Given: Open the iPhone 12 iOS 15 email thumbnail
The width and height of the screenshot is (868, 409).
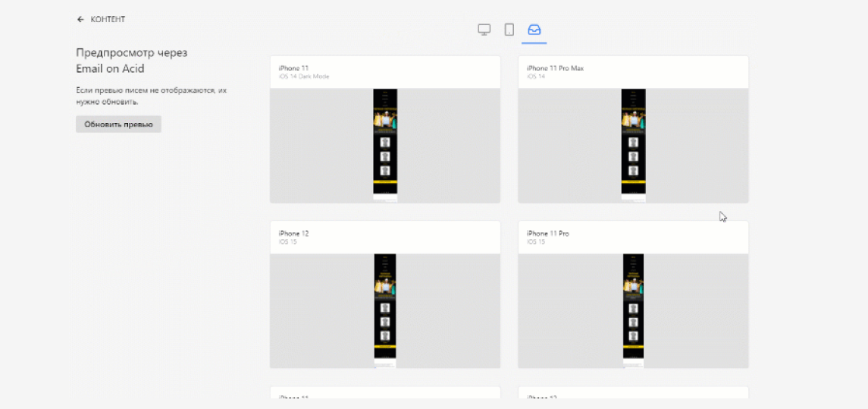Looking at the screenshot, I should (x=385, y=311).
